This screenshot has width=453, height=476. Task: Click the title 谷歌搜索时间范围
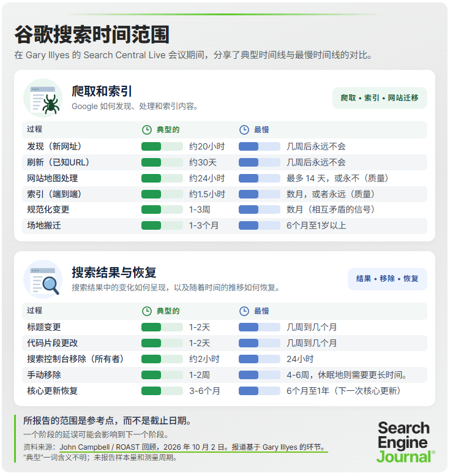point(92,34)
